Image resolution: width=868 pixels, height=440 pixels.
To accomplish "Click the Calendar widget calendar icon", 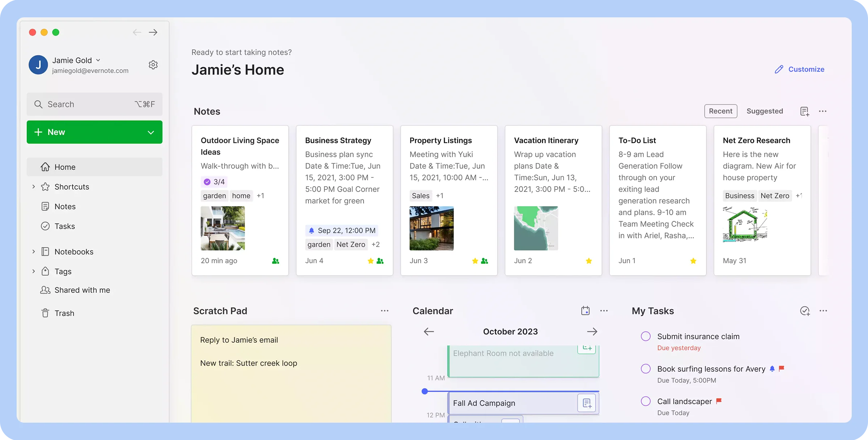I will [586, 311].
